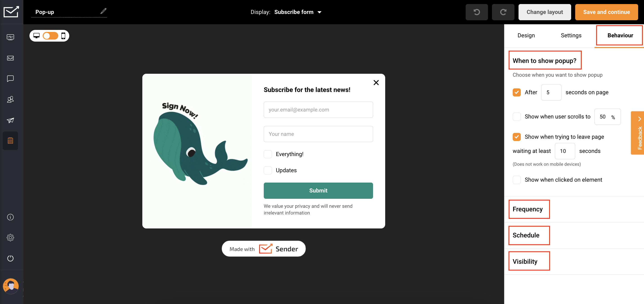Close the popup preview with X

pos(376,83)
